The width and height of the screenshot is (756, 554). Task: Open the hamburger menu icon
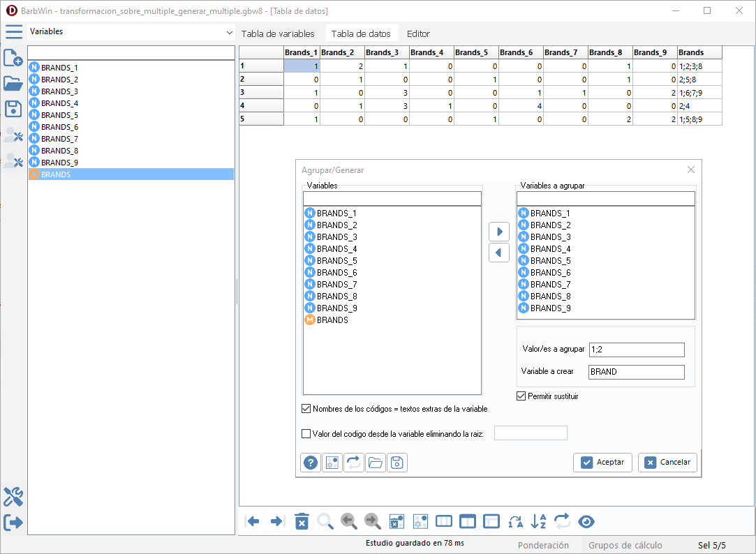click(14, 32)
